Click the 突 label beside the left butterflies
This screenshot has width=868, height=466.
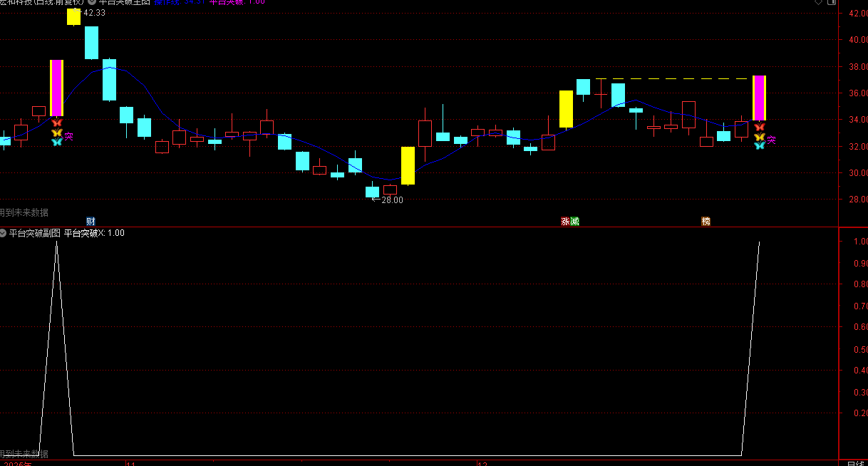pyautogui.click(x=68, y=136)
